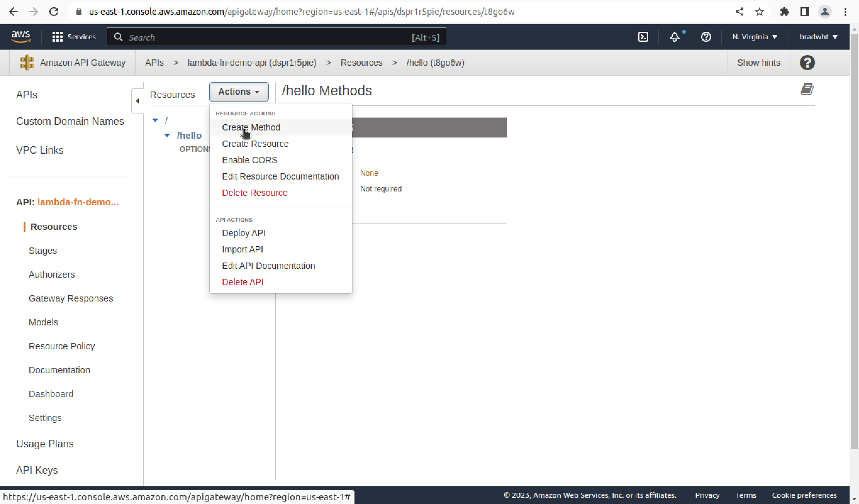The width and height of the screenshot is (859, 504).
Task: Open lambda-fn-demo API link
Action: point(78,202)
